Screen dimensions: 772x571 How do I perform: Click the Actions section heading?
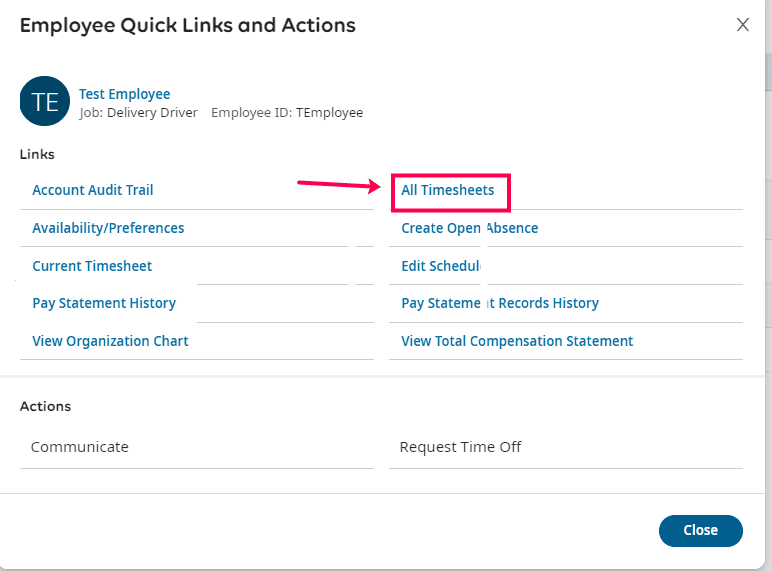point(45,406)
